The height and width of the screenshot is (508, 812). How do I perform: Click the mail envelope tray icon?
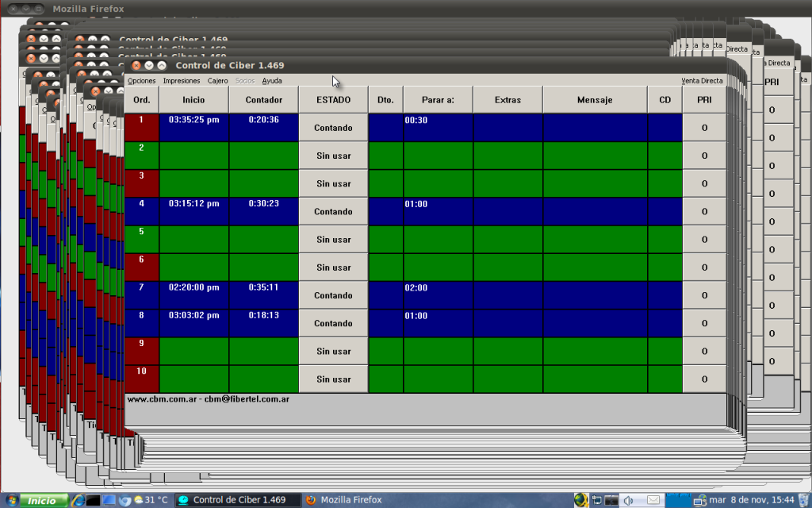pos(653,500)
